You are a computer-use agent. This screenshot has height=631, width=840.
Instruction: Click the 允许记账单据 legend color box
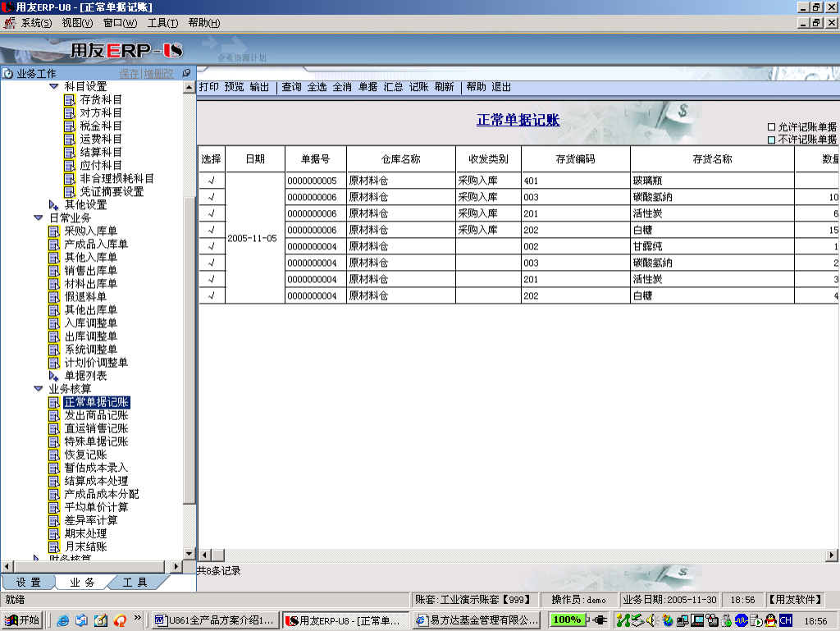[771, 127]
